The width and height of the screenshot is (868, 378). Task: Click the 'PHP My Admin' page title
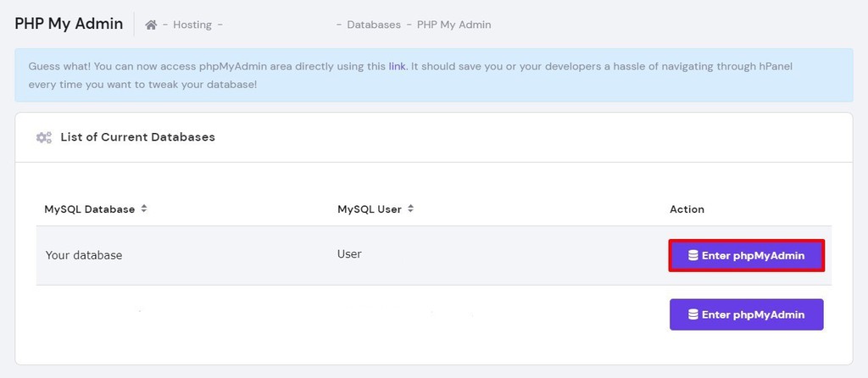69,24
